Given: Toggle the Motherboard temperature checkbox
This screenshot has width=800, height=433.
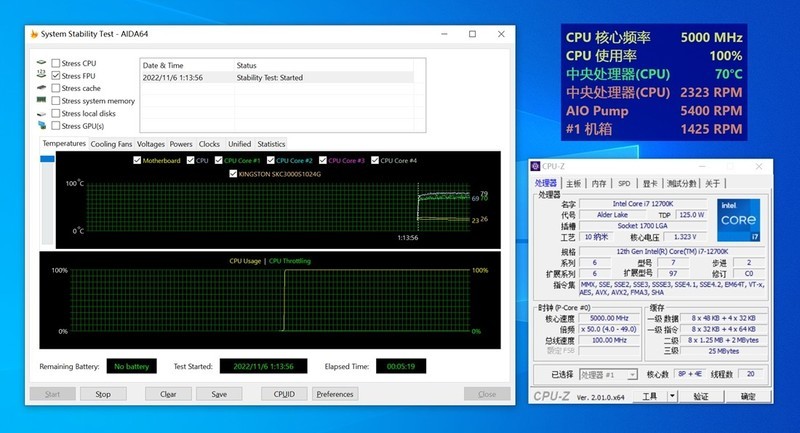Looking at the screenshot, I should [137, 160].
